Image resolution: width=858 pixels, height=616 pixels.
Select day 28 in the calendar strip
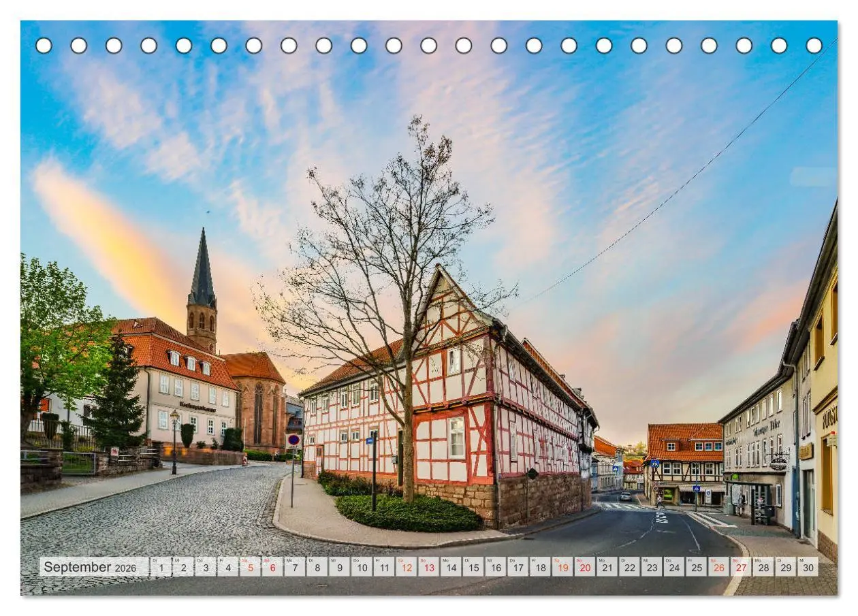(763, 567)
